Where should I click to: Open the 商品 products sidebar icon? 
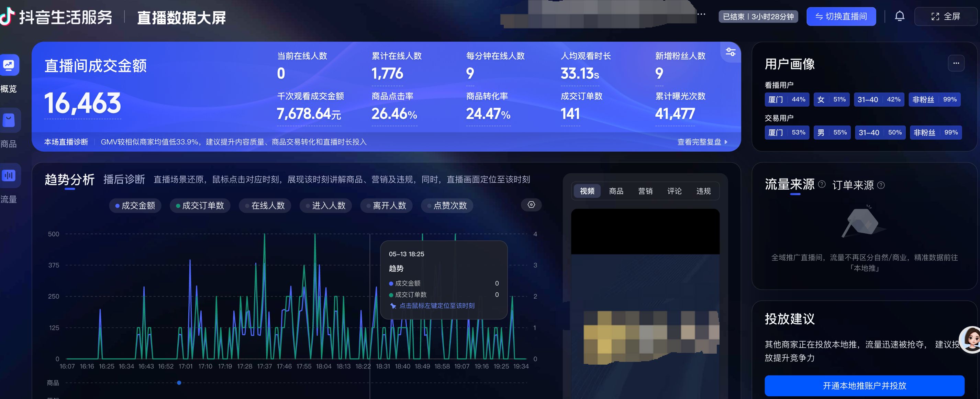8,120
